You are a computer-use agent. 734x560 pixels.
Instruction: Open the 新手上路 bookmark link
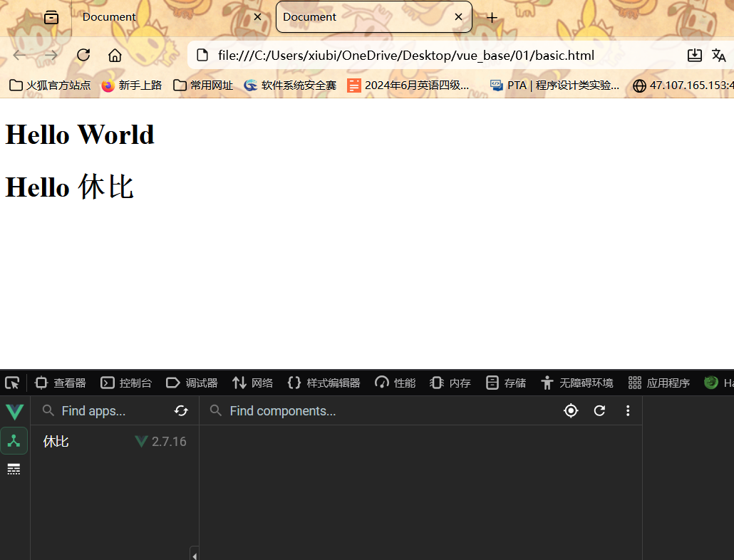point(132,85)
